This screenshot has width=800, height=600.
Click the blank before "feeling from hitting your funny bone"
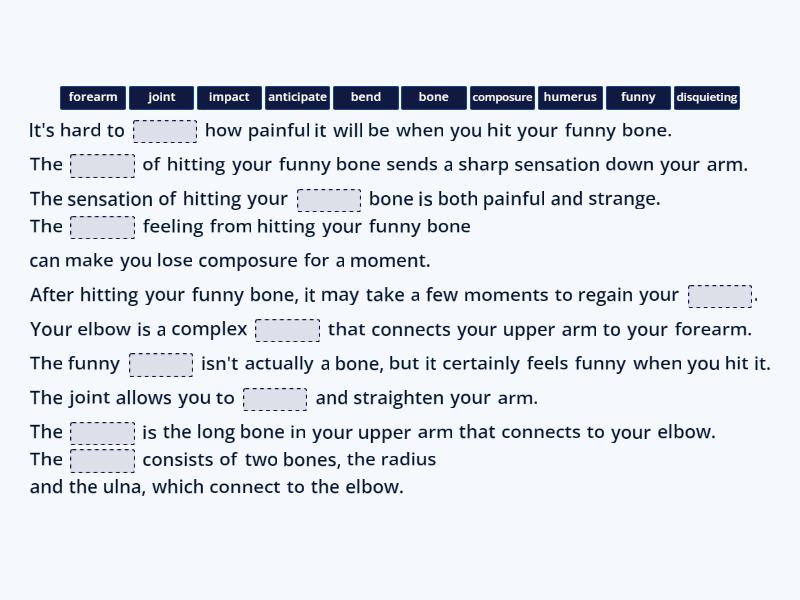point(103,227)
